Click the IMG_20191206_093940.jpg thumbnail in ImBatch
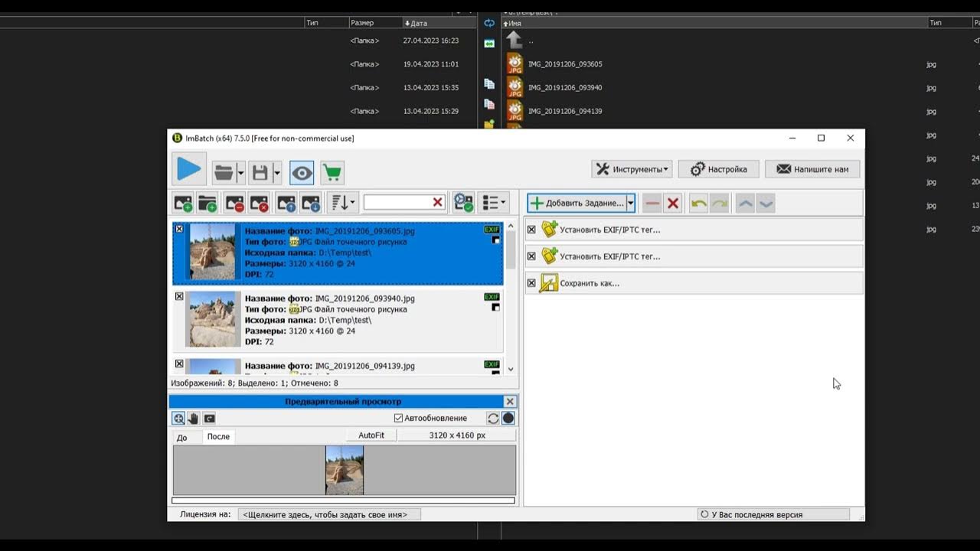Image resolution: width=980 pixels, height=551 pixels. 212,319
